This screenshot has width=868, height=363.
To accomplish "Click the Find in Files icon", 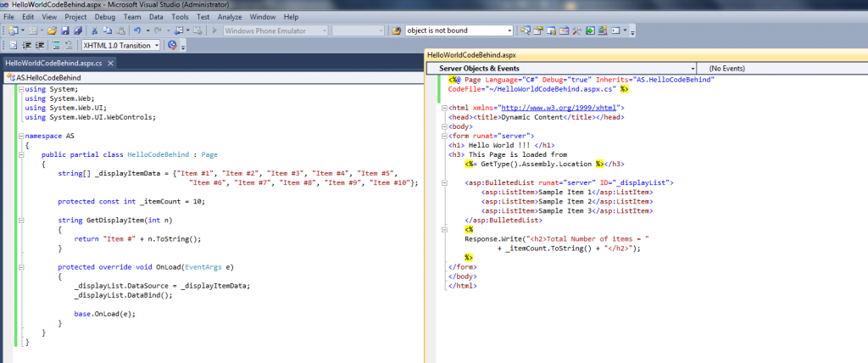I will [x=397, y=31].
